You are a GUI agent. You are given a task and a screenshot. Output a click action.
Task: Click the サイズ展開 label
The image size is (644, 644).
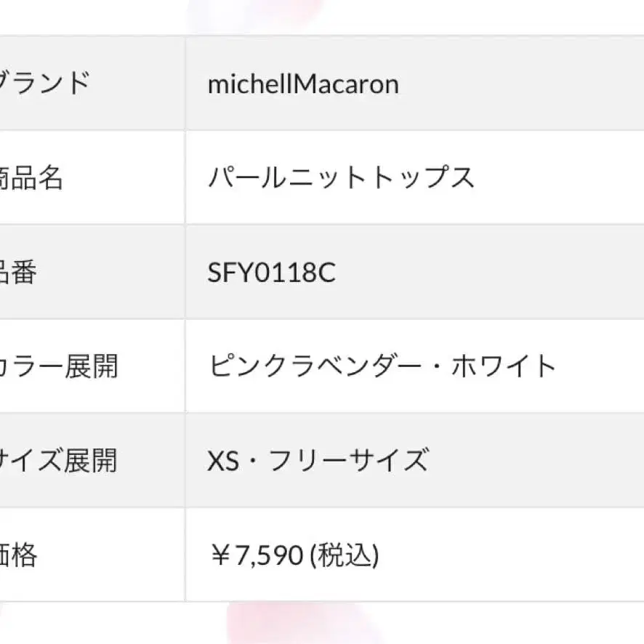58,461
